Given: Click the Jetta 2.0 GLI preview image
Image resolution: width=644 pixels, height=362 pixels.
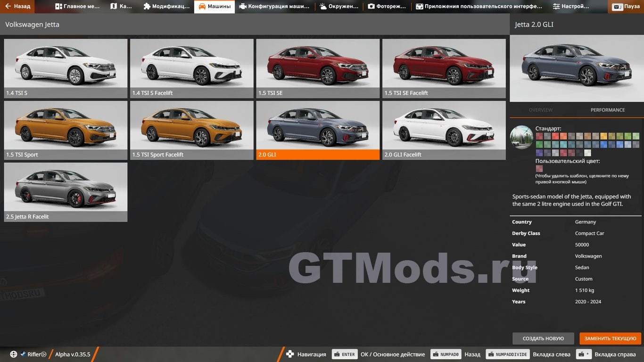Looking at the screenshot, I should (x=577, y=68).
